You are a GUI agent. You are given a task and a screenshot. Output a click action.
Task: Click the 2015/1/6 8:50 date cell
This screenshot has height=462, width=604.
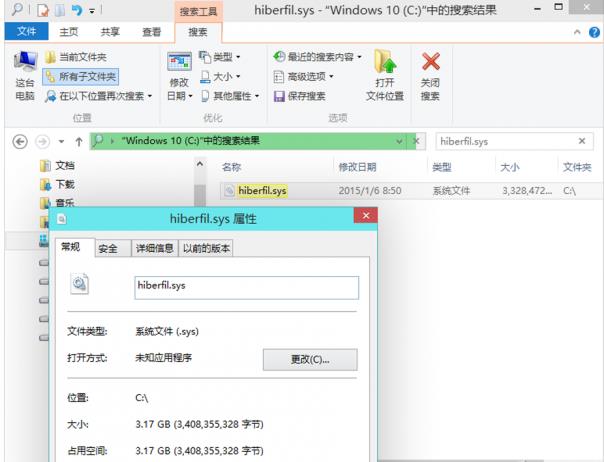370,191
